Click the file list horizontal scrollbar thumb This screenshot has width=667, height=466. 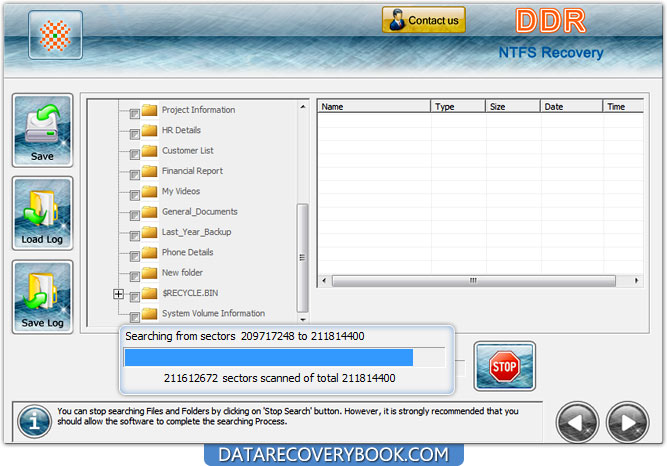click(473, 280)
